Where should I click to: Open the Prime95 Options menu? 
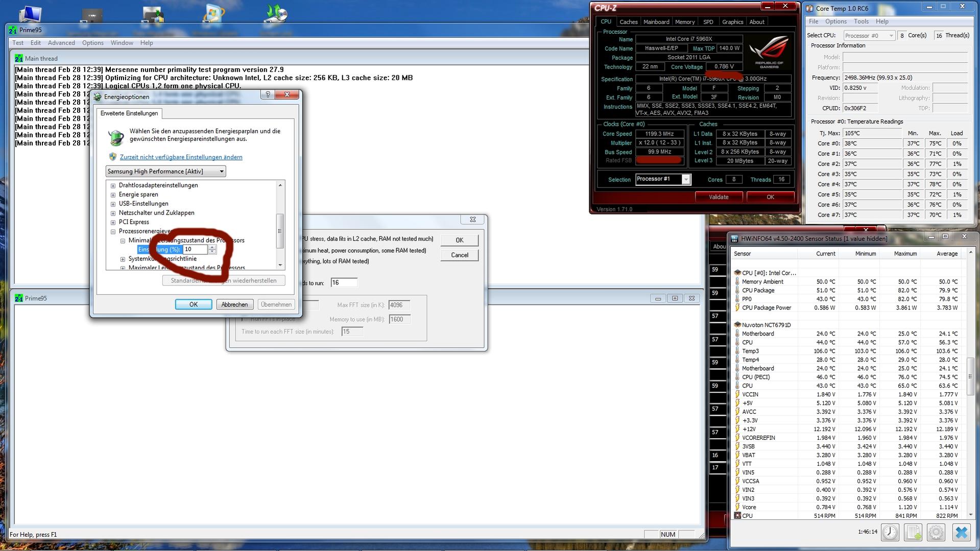pos(93,43)
